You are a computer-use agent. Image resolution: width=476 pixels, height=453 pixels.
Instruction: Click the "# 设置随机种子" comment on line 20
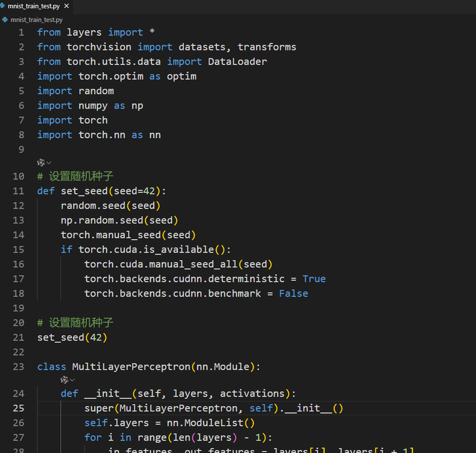click(x=75, y=323)
